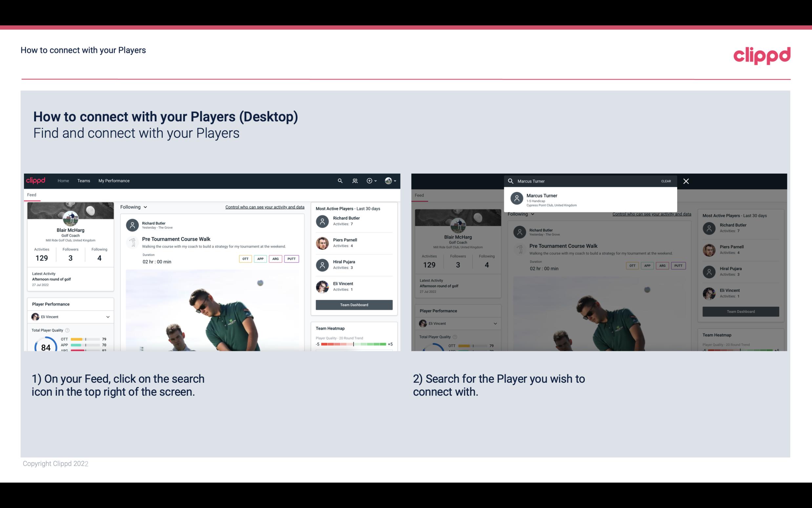Click the ARG performance category icon
The image size is (812, 508).
[275, 259]
